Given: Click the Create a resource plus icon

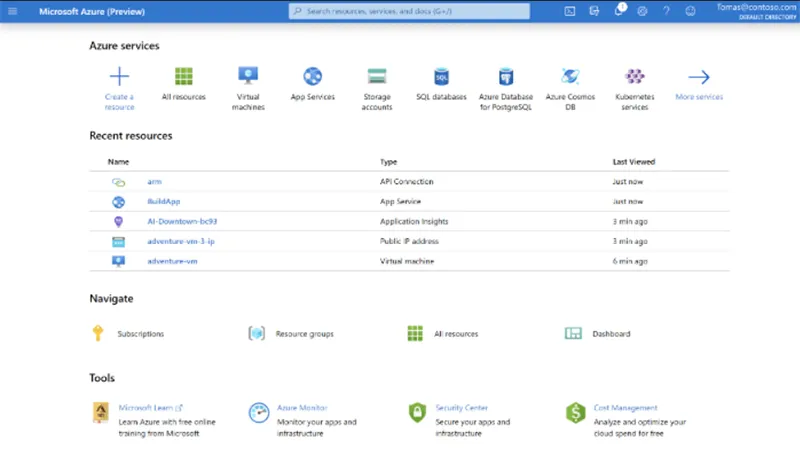Looking at the screenshot, I should click(x=119, y=77).
